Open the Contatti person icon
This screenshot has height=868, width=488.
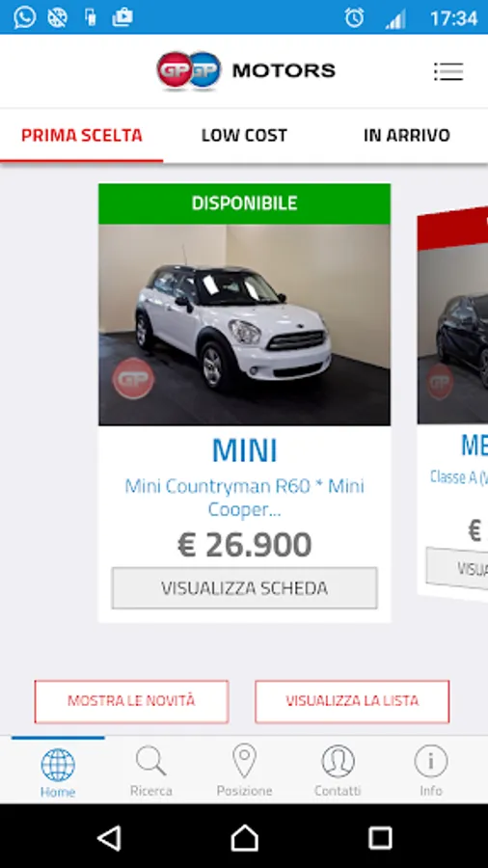tap(338, 761)
